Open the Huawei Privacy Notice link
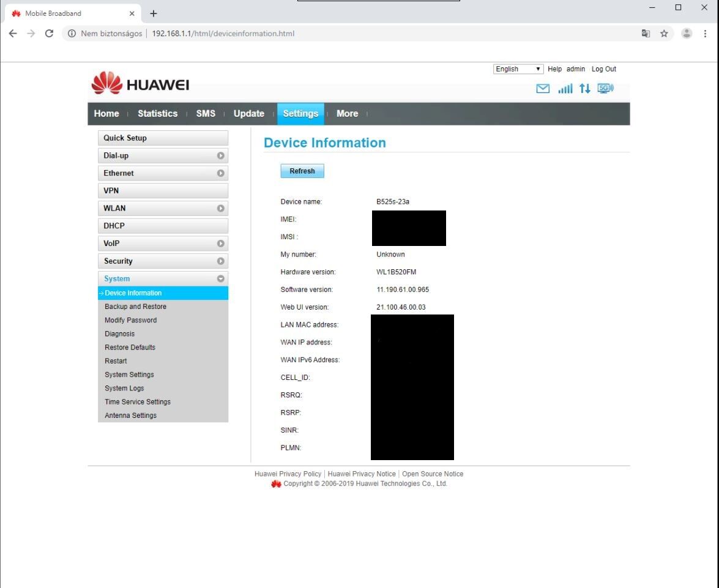719x588 pixels. coord(361,474)
